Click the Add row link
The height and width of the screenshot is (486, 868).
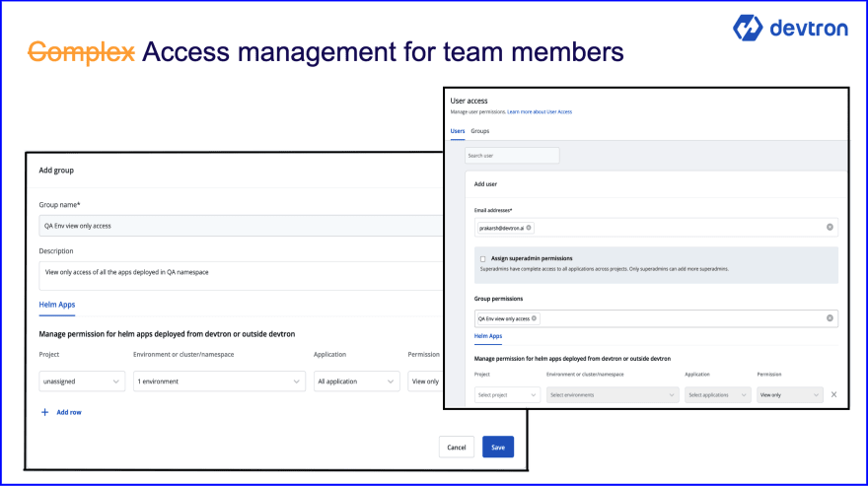[x=69, y=412]
